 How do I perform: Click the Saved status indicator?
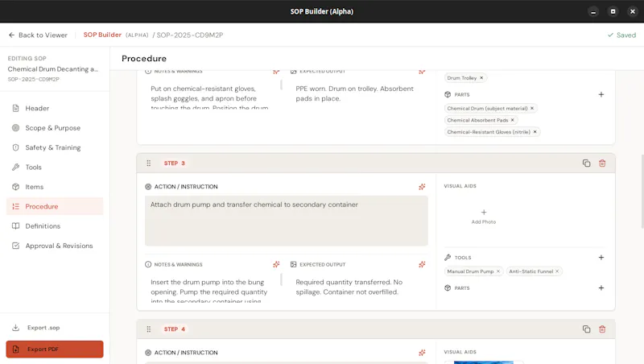coord(621,35)
